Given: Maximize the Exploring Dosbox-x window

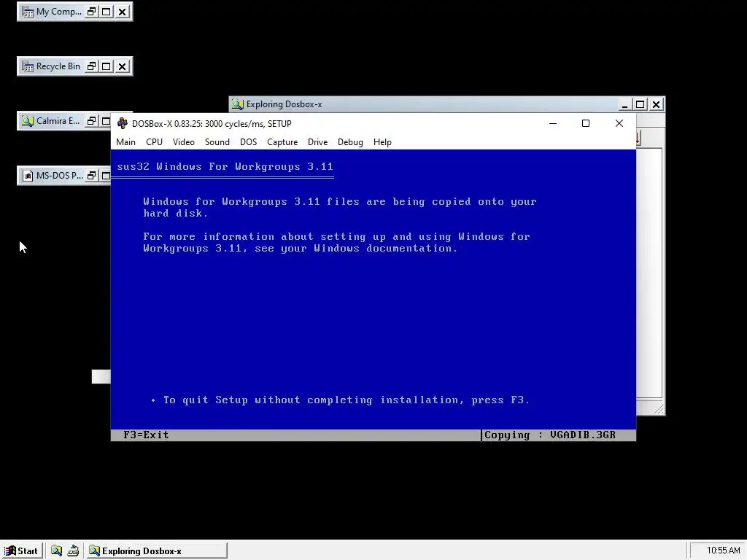Looking at the screenshot, I should pyautogui.click(x=640, y=104).
